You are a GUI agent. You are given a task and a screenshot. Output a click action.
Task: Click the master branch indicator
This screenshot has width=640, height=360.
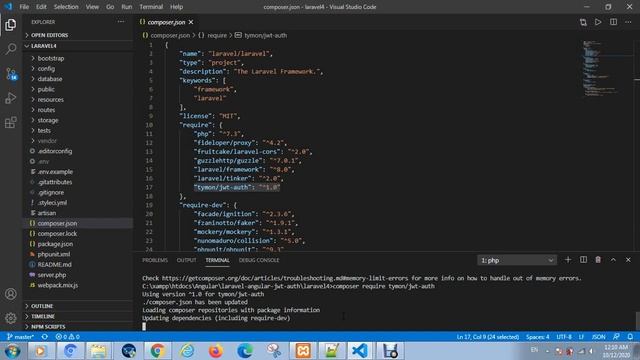point(20,337)
